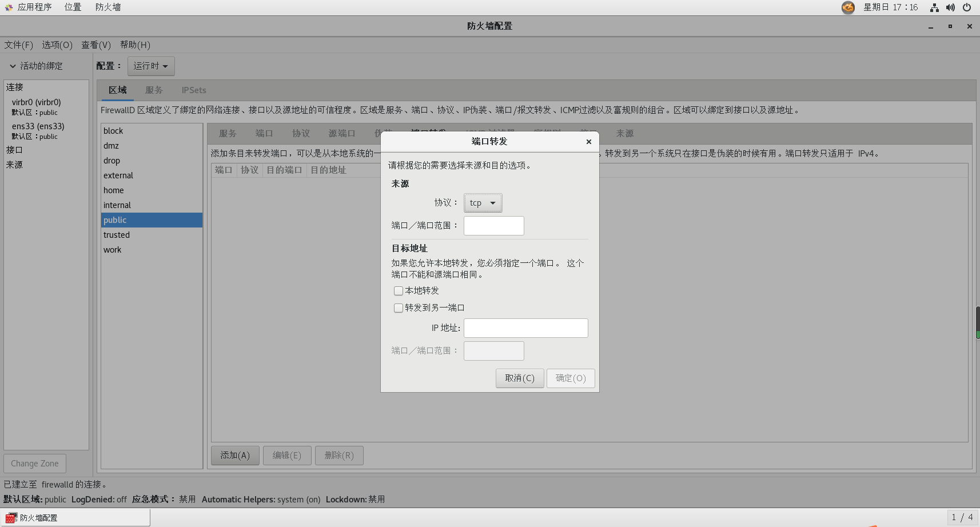Select the trusted zone
This screenshot has width=980, height=527.
tap(152, 235)
